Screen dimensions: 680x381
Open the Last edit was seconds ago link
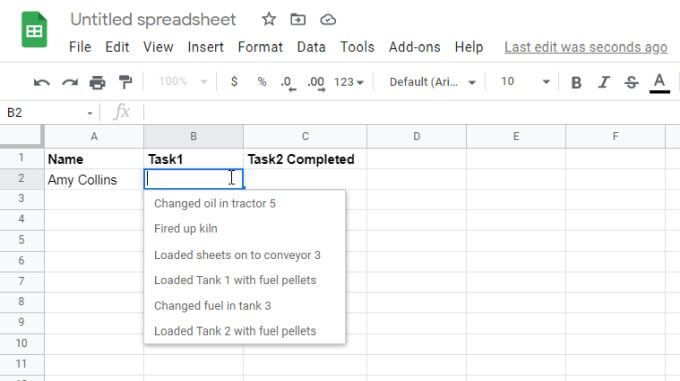pyautogui.click(x=585, y=47)
